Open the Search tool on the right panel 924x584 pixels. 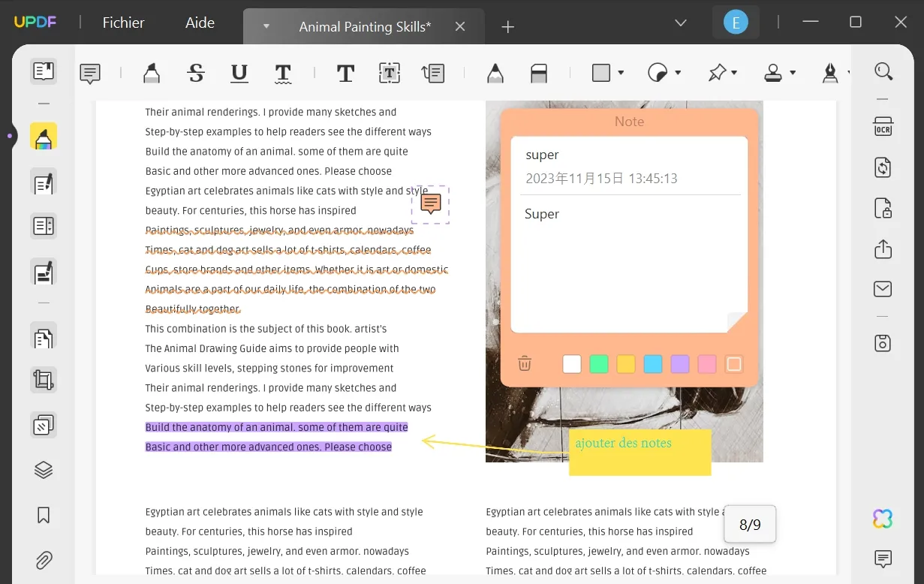pyautogui.click(x=883, y=71)
